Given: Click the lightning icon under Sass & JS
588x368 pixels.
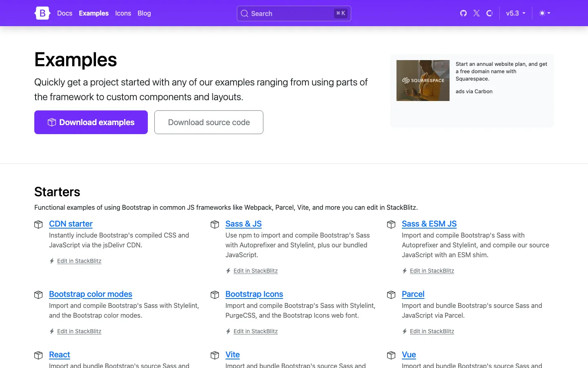Looking at the screenshot, I should (228, 271).
